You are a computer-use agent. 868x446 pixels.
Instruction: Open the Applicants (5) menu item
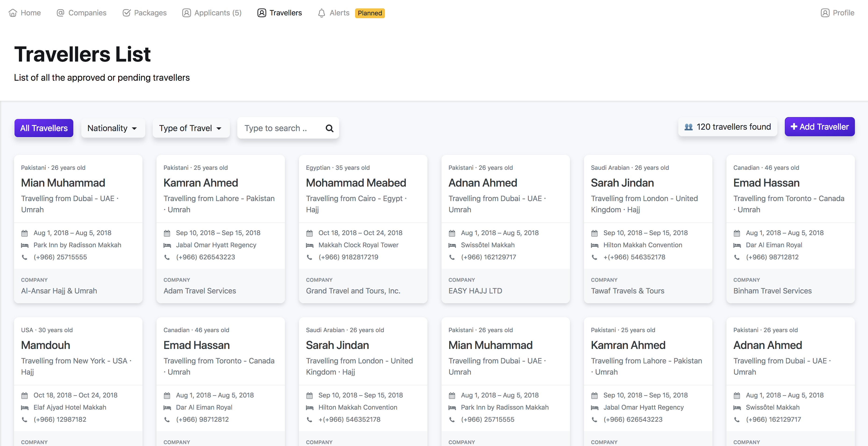pyautogui.click(x=212, y=13)
